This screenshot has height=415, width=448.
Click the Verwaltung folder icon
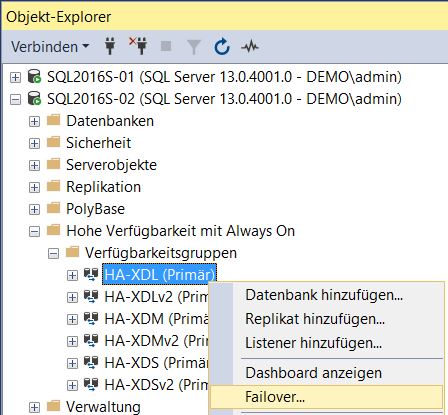pyautogui.click(x=53, y=406)
